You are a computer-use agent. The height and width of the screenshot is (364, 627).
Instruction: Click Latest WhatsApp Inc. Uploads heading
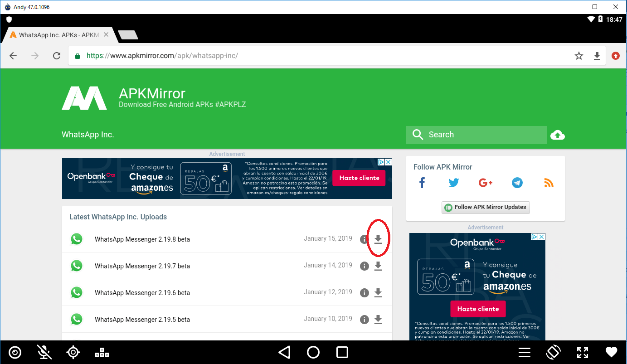118,217
